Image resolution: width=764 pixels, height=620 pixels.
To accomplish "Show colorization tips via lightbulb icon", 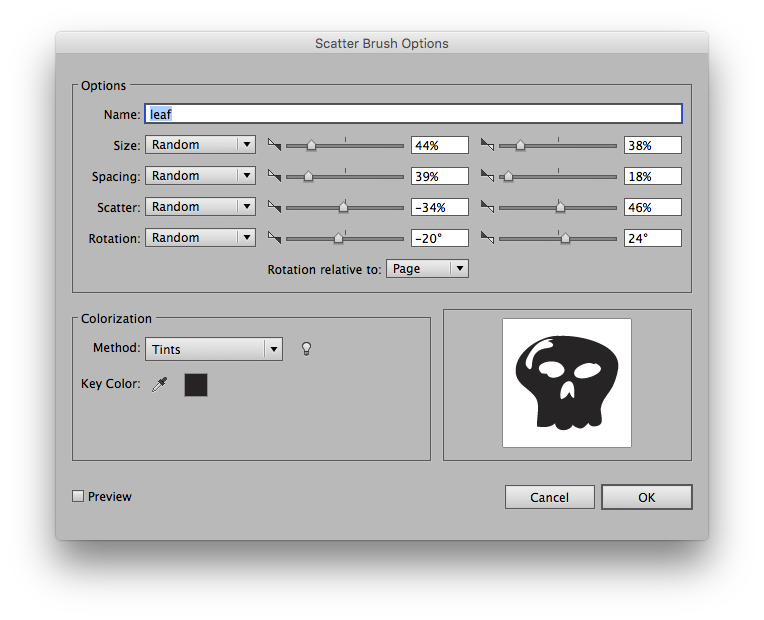I will point(307,348).
